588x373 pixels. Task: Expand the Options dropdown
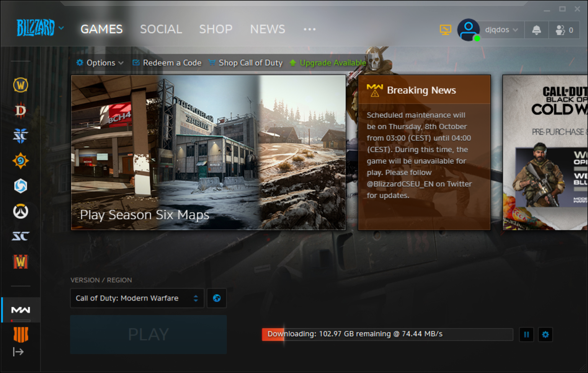click(100, 63)
